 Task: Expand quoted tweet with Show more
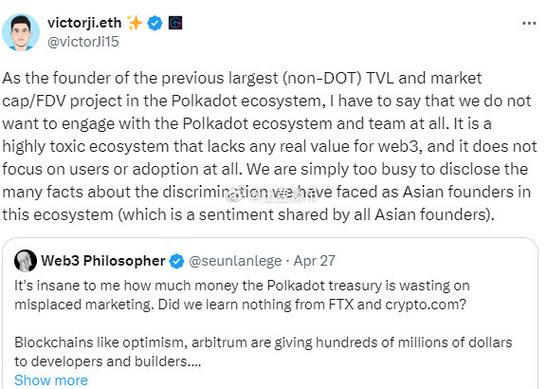coord(51,380)
